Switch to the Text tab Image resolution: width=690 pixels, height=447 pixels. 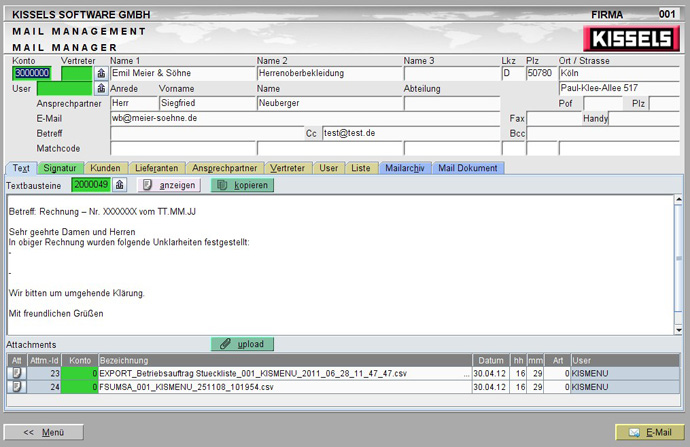click(x=21, y=168)
